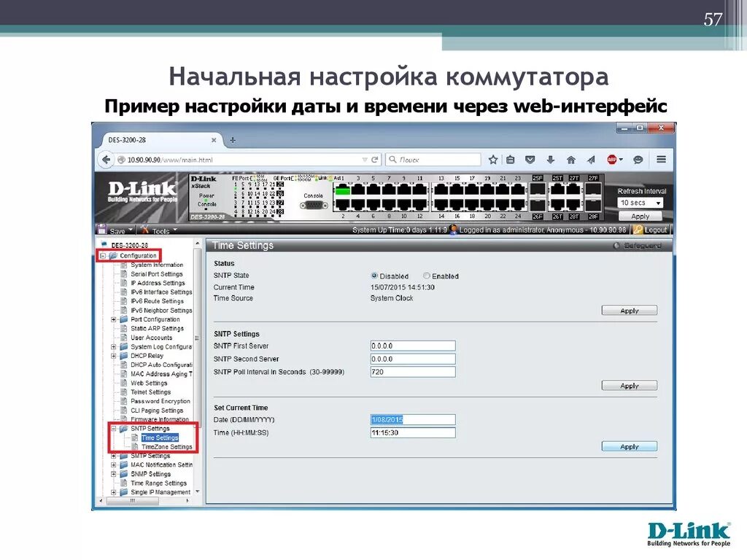Click Apply under Refresh Interval

(x=640, y=216)
